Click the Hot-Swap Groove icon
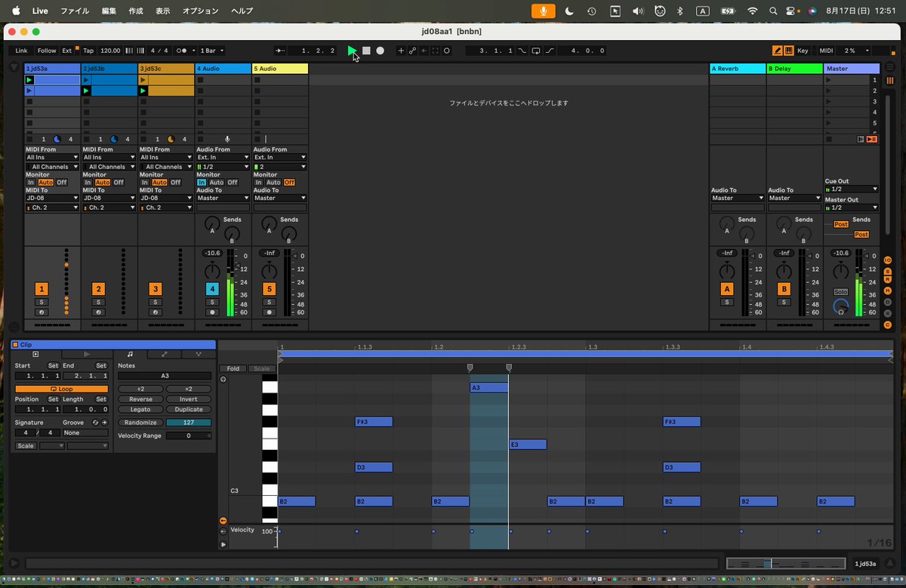This screenshot has height=588, width=906. coord(95,423)
